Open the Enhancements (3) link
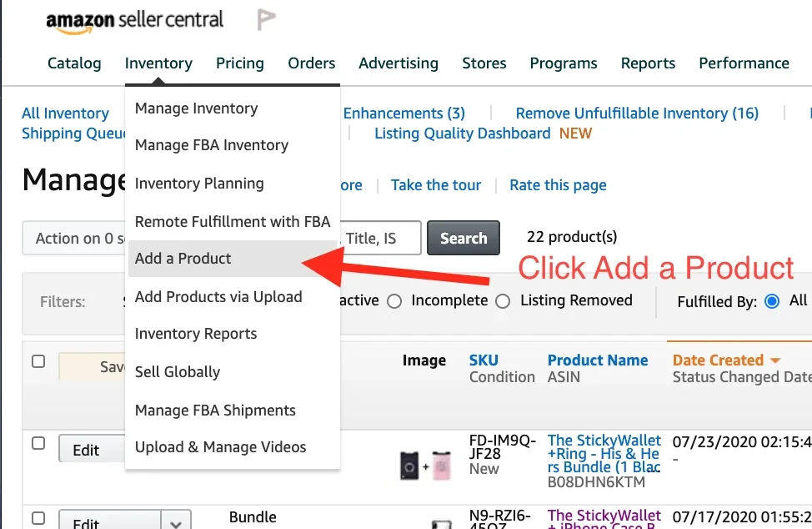The image size is (812, 529). coord(404,113)
